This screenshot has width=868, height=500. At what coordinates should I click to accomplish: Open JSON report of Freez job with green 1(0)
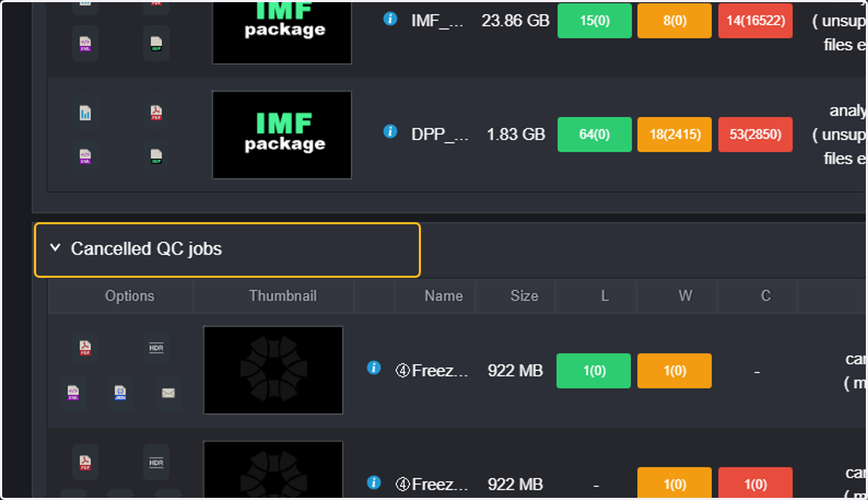tap(121, 394)
